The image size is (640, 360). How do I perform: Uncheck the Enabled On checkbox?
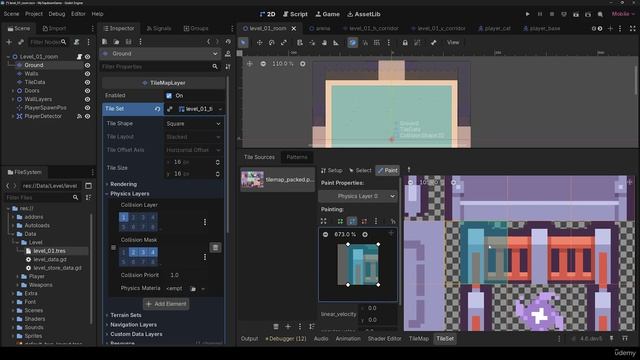coord(169,96)
